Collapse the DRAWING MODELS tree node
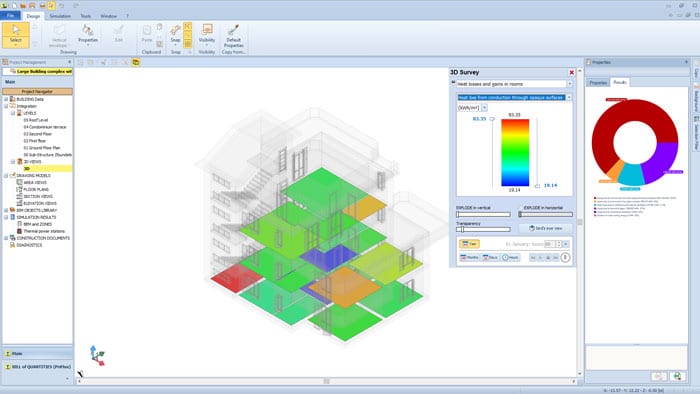Image resolution: width=700 pixels, height=394 pixels. 6,175
